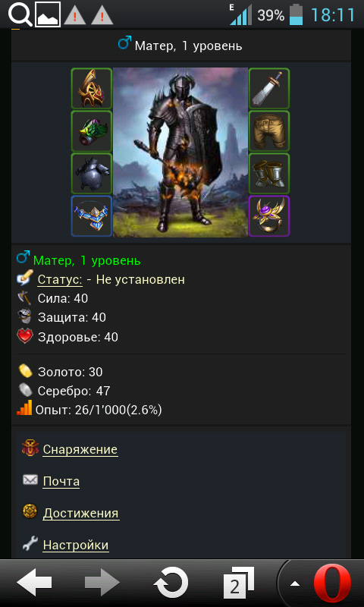Select the steel chest armor slot
The width and height of the screenshot is (364, 607).
92,174
